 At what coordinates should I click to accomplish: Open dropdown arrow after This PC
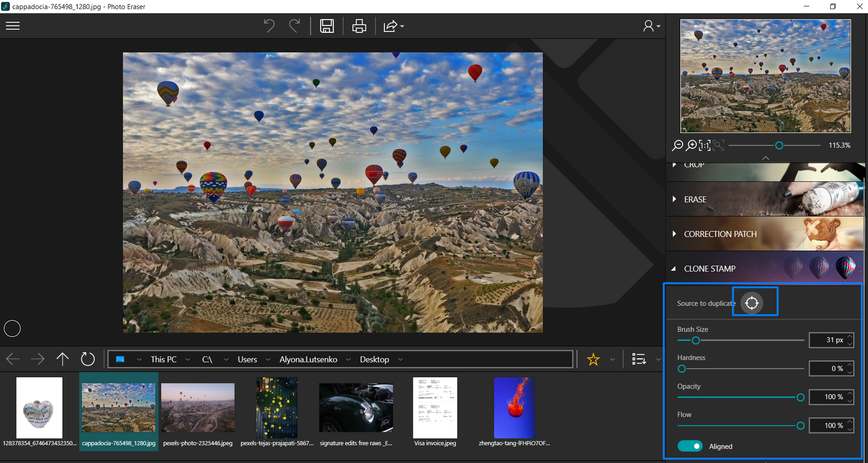tap(188, 360)
